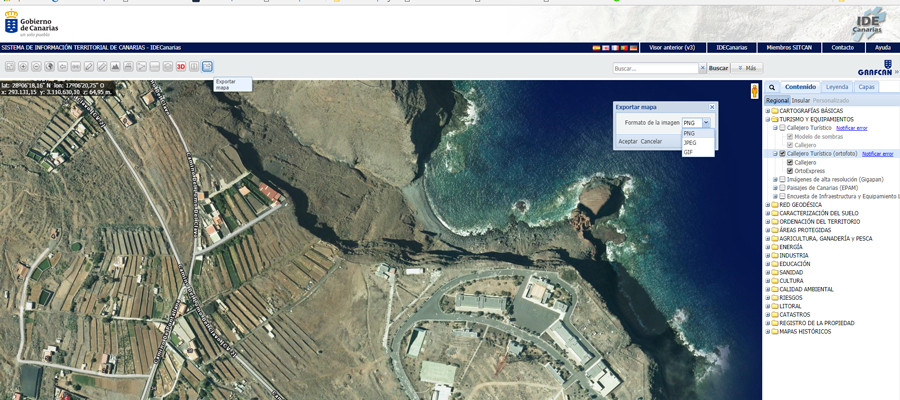This screenshot has height=400, width=900.
Task: Open the Insular sub-tab
Action: point(801,100)
